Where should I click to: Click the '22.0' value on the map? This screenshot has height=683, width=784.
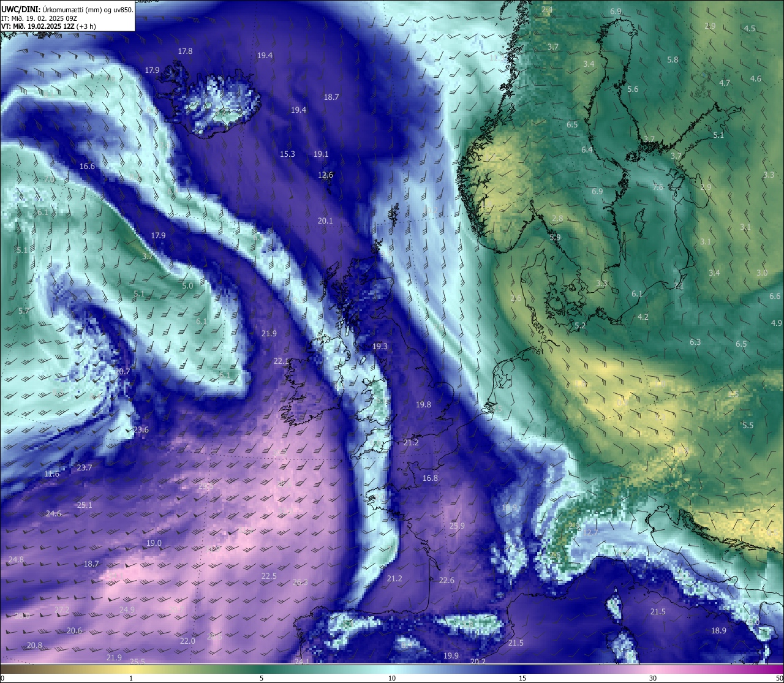click(x=187, y=641)
